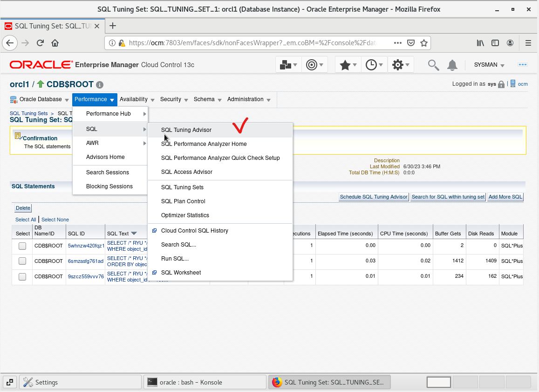
Task: Open SQL Tuning Sets menu entry
Action: tap(220, 187)
